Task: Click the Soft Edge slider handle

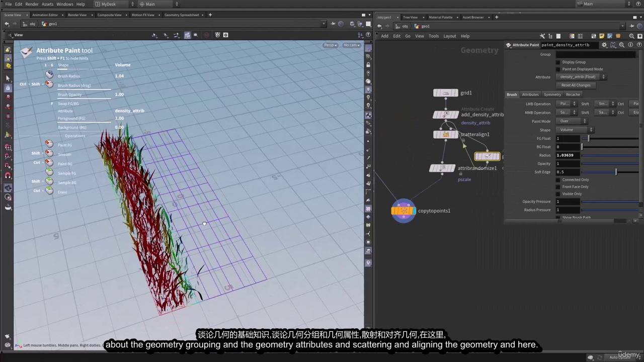Action: 616,172
